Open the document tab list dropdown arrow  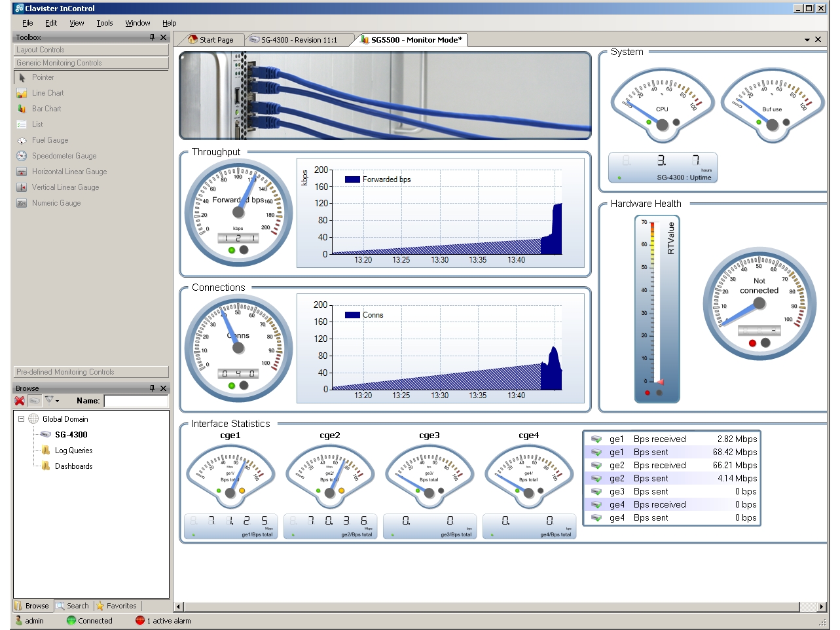pyautogui.click(x=807, y=40)
